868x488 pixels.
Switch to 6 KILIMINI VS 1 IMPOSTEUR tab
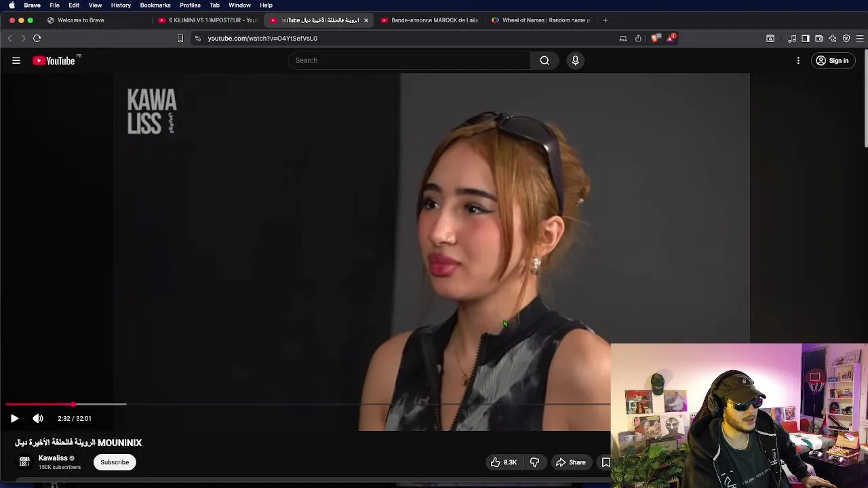[x=207, y=20]
